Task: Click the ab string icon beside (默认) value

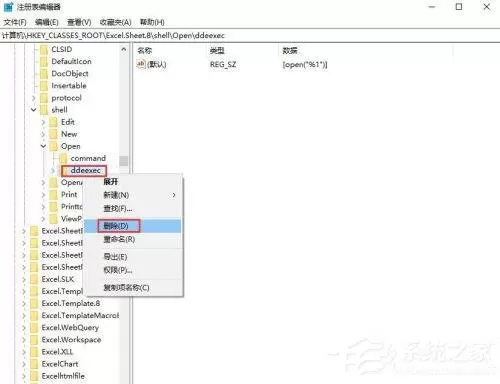Action: pos(141,64)
